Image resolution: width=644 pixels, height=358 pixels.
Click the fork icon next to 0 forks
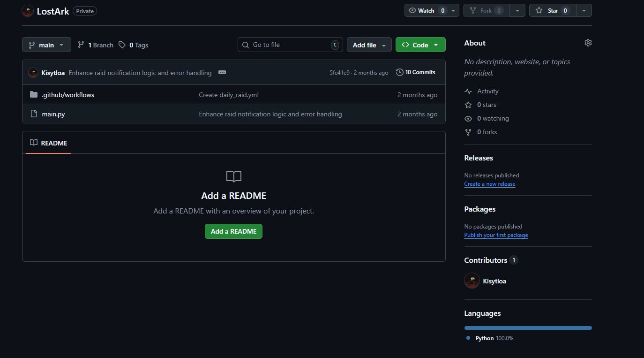tap(468, 132)
